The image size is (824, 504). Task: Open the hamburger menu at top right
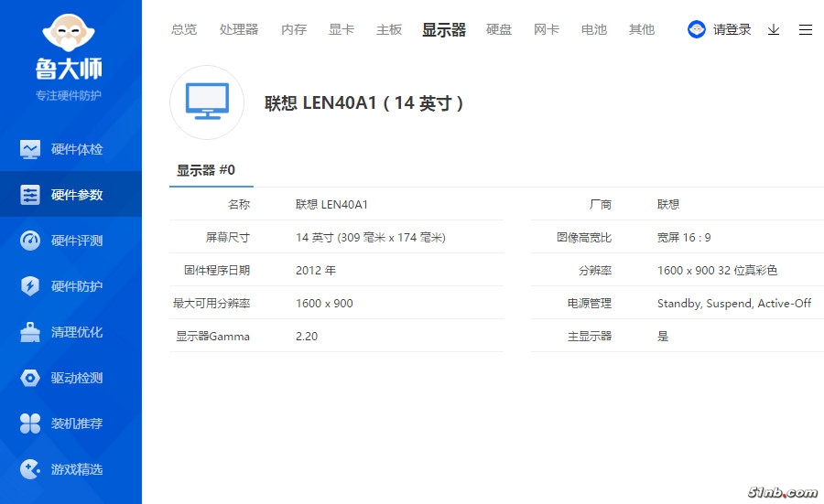pyautogui.click(x=806, y=29)
